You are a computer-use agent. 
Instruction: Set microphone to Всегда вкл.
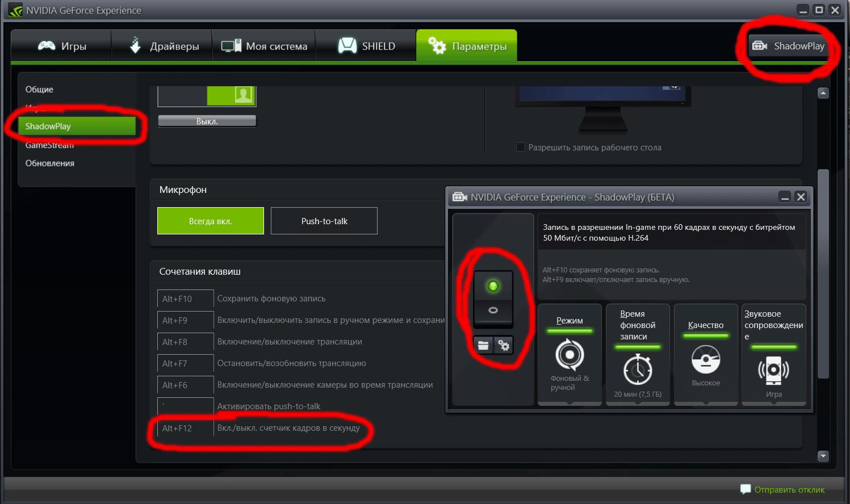211,221
